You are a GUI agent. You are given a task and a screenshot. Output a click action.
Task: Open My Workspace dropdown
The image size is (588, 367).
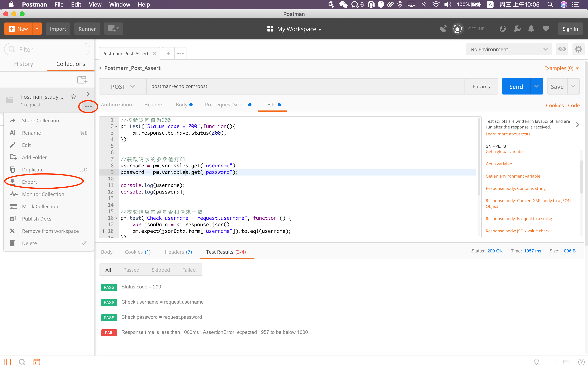[x=294, y=29]
